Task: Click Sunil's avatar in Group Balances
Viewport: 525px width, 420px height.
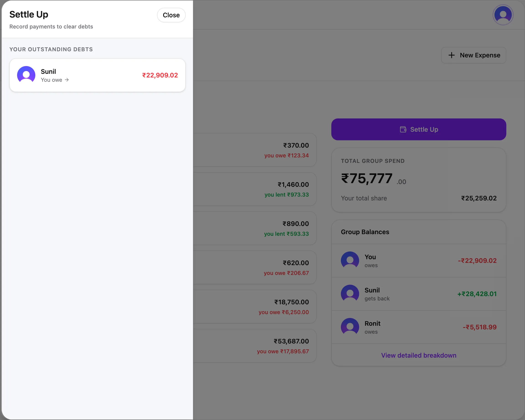Action: pos(350,293)
